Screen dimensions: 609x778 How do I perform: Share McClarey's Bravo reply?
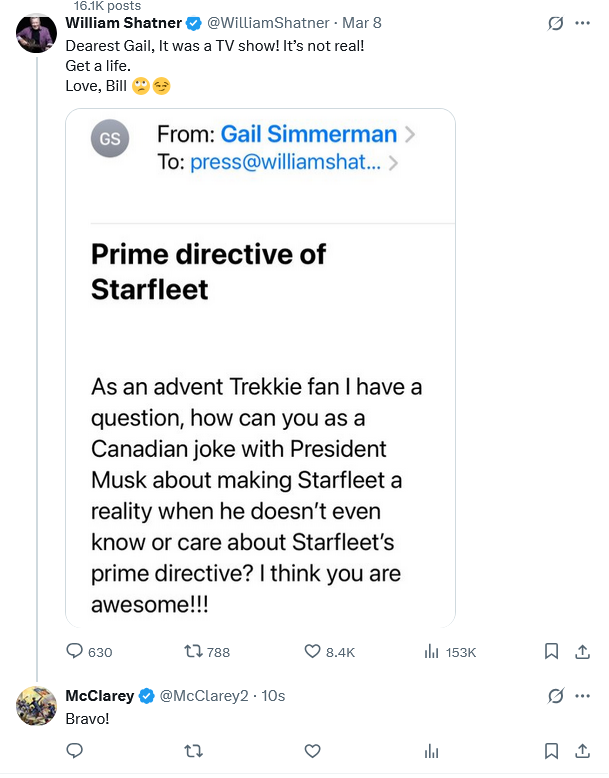(x=582, y=750)
